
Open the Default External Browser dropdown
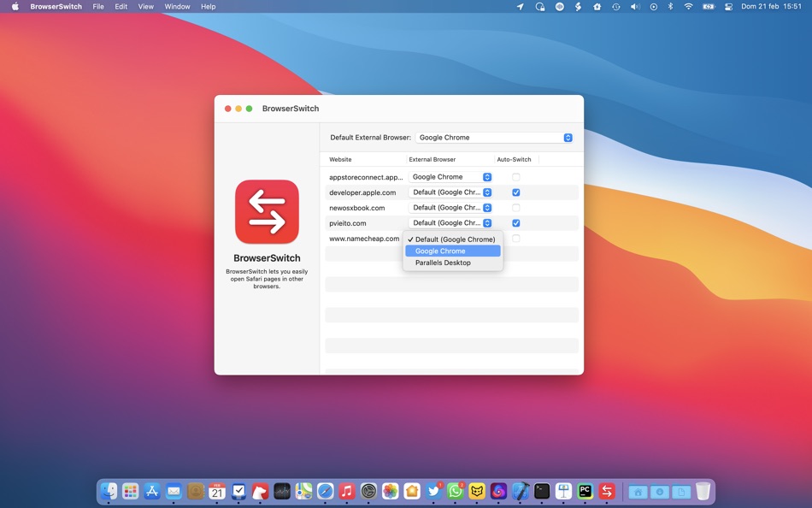494,138
